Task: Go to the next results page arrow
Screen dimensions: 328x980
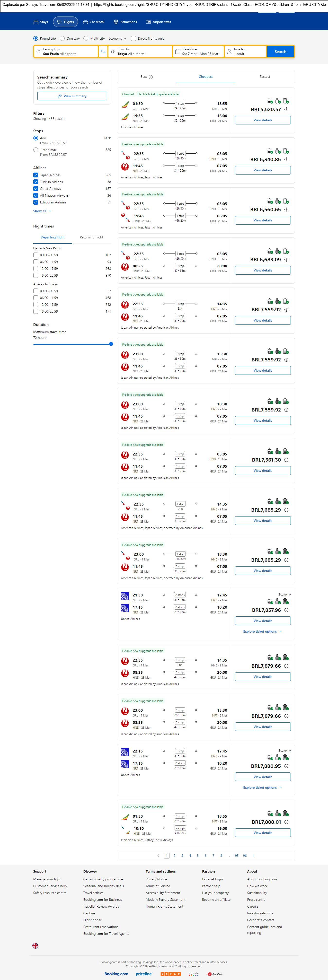Action: click(x=254, y=856)
